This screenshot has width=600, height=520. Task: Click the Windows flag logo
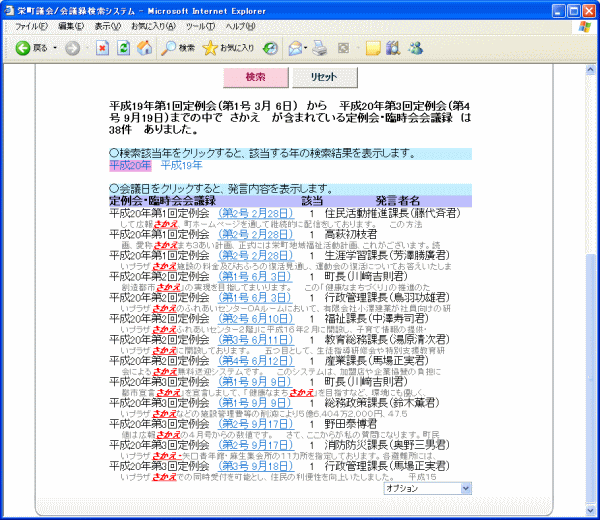(x=584, y=27)
